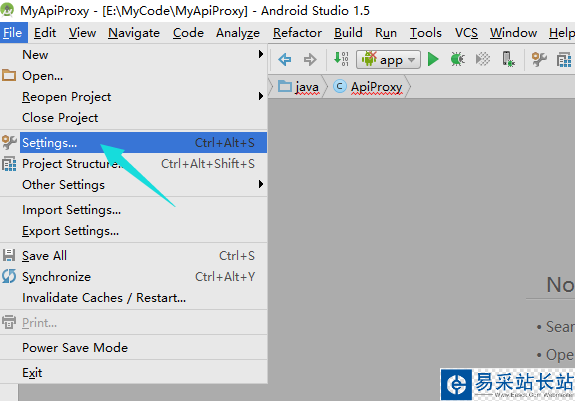Open the Window menu
Viewport: 575px width, 401px height.
pos(513,33)
